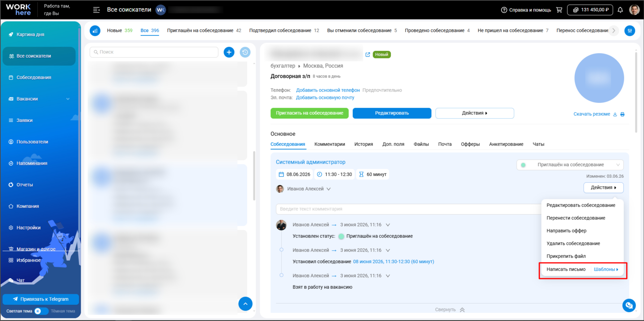Image resolution: width=644 pixels, height=321 pixels.
Task: Click the clock icon beside 11:30 - 12:30
Action: coord(319,174)
